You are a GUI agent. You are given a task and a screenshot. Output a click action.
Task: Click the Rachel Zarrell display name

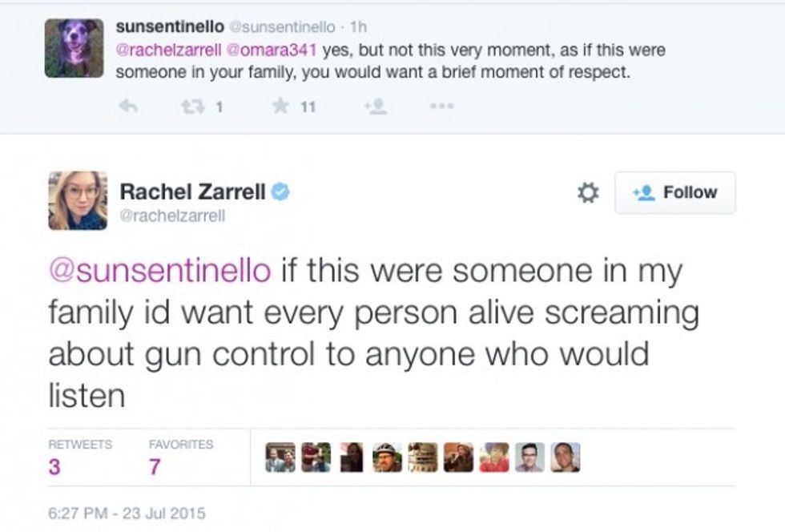192,192
